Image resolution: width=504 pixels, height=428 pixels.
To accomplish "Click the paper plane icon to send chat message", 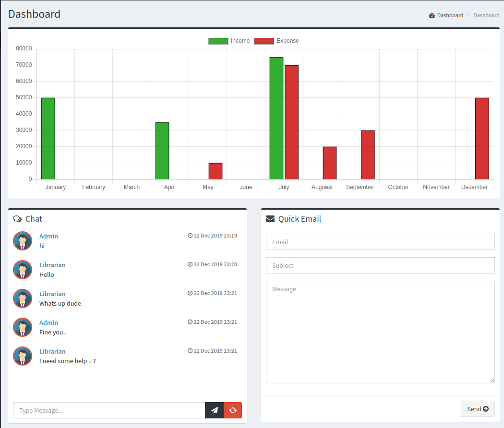I will click(214, 410).
